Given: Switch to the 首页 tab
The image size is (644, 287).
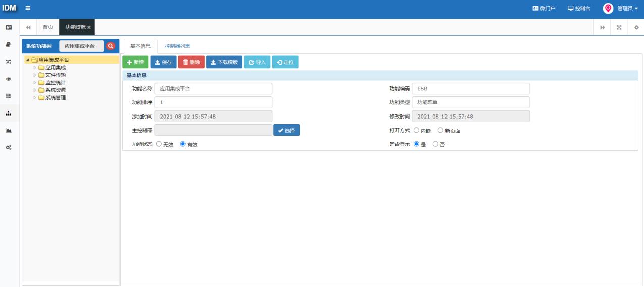Looking at the screenshot, I should pyautogui.click(x=47, y=27).
